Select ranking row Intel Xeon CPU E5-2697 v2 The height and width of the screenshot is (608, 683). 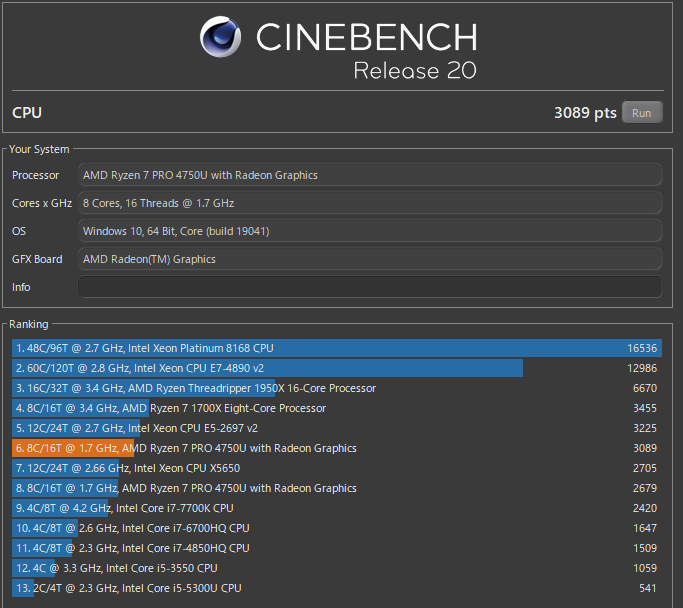337,428
